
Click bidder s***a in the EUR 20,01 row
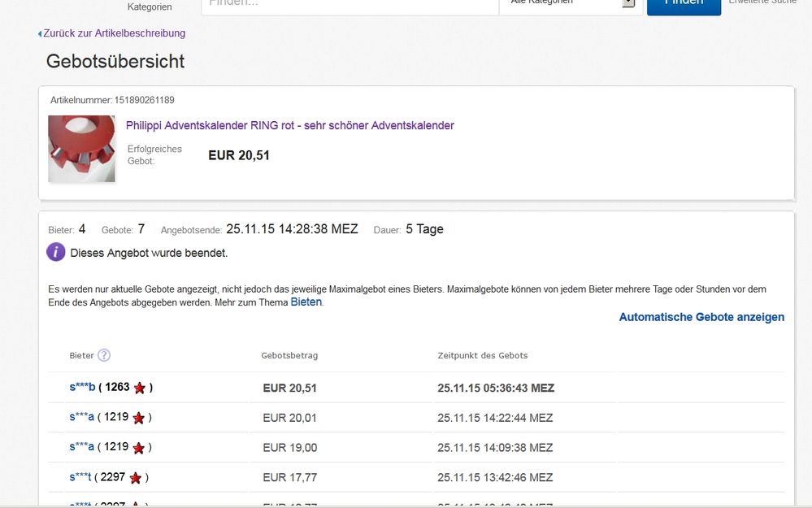click(81, 418)
